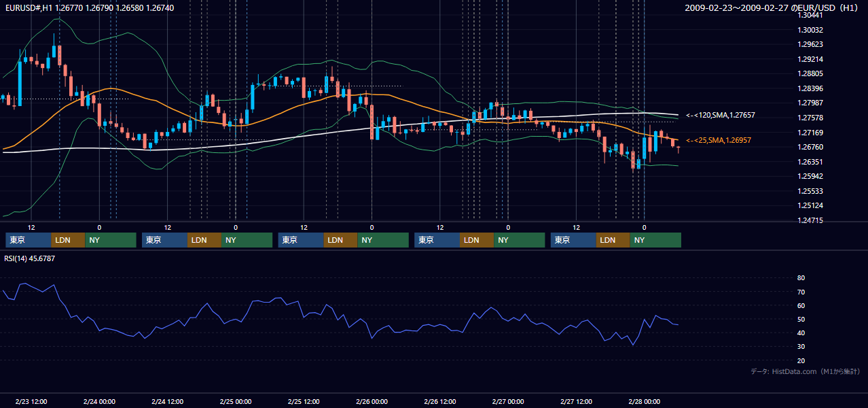Click RSI scale value 40

coord(801,333)
